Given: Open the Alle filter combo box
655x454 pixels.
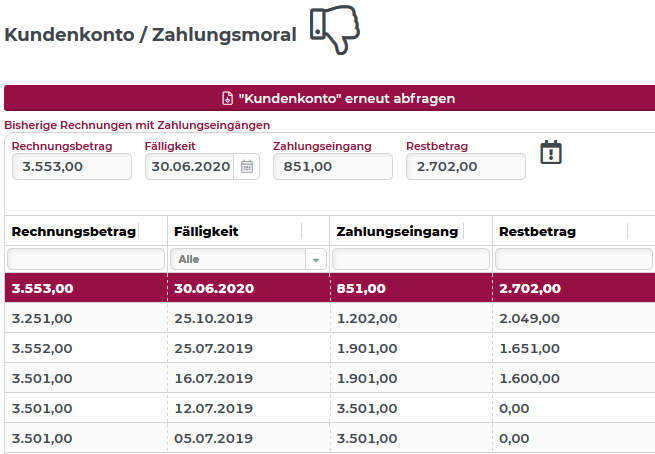Looking at the screenshot, I should pyautogui.click(x=248, y=259).
